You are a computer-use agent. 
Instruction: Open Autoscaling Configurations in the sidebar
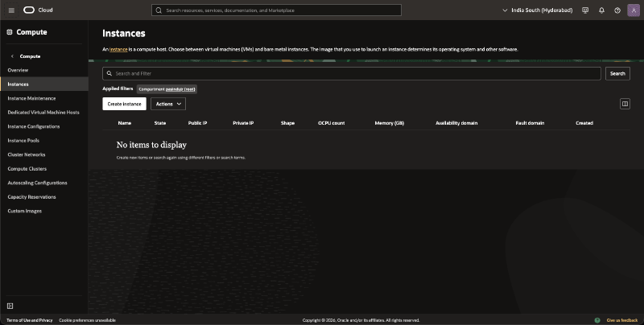(37, 183)
